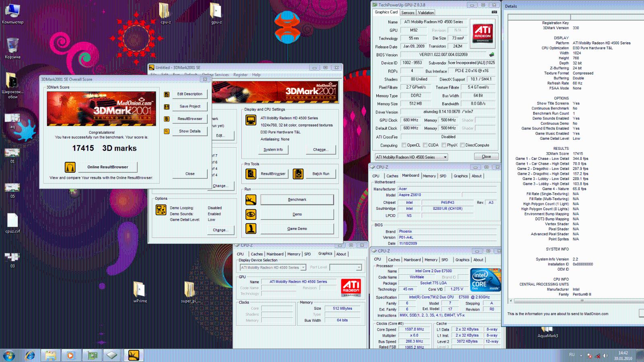
Task: Click the 17415 3D marks score text
Action: click(x=104, y=148)
